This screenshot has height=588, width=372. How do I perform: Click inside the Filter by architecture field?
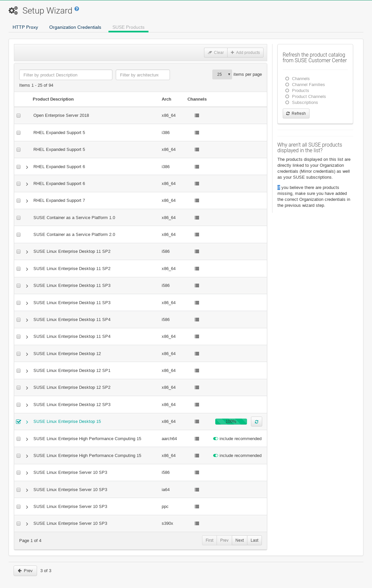[142, 75]
